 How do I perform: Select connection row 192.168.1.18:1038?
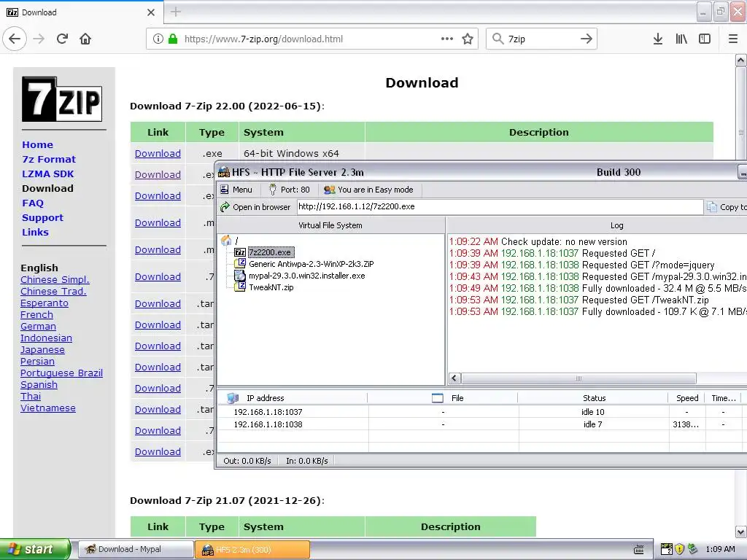pos(481,424)
